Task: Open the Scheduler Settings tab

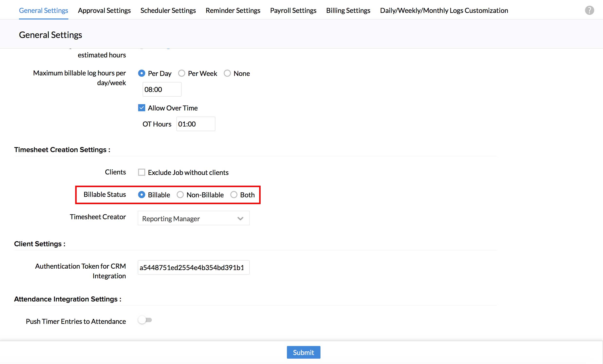Action: (x=168, y=10)
